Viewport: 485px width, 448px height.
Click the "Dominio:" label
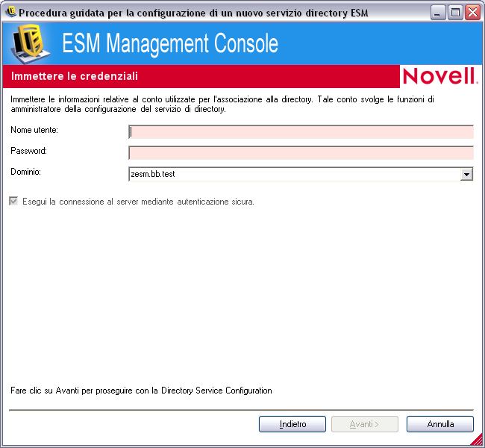(25, 172)
